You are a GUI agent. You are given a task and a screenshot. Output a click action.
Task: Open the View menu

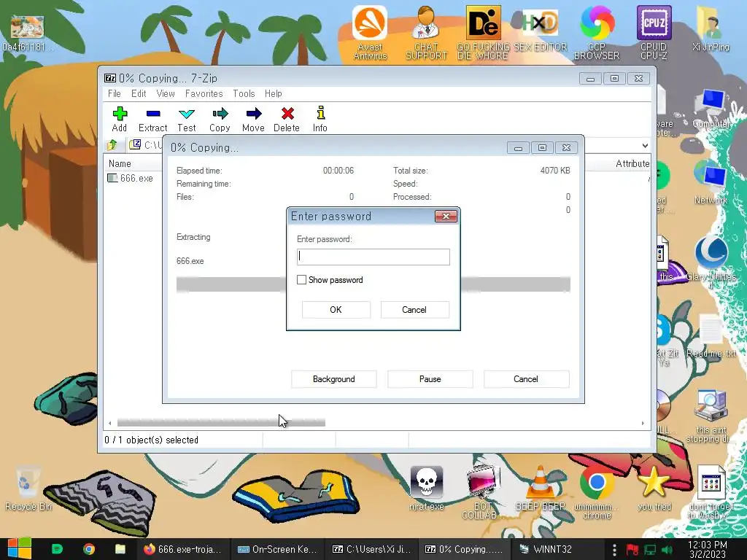tap(166, 93)
